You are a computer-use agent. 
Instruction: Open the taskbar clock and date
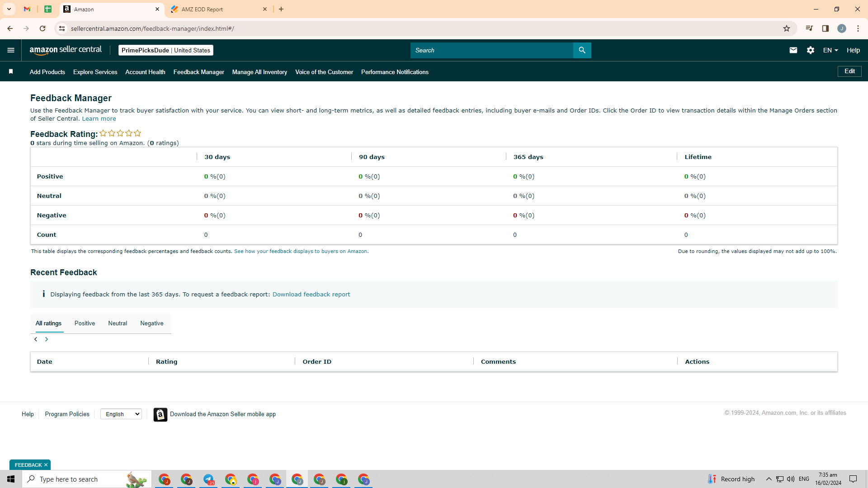(828, 479)
